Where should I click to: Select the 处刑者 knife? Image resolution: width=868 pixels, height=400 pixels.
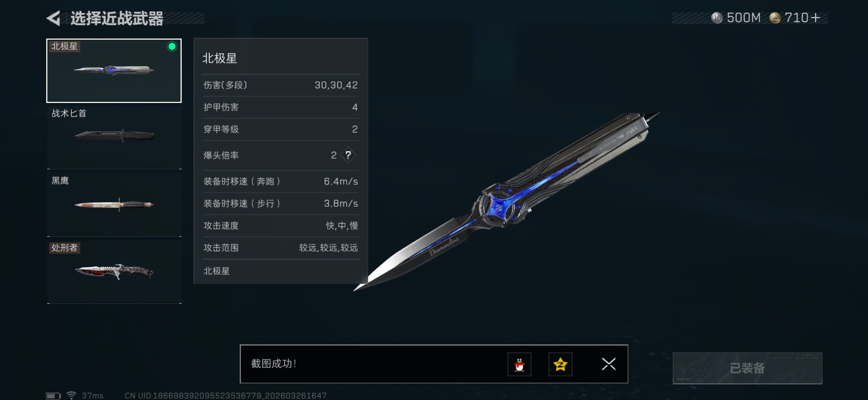[114, 272]
